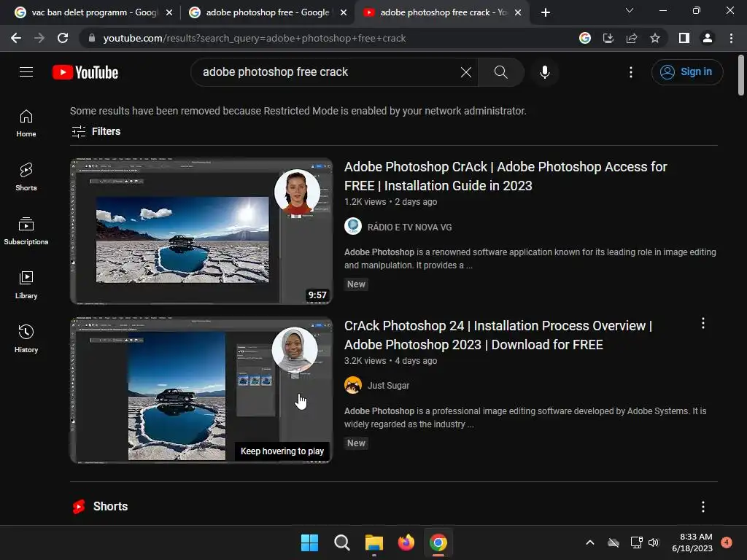The height and width of the screenshot is (560, 747).
Task: Open the clock showing 8:33 AM
Action: coord(692,542)
